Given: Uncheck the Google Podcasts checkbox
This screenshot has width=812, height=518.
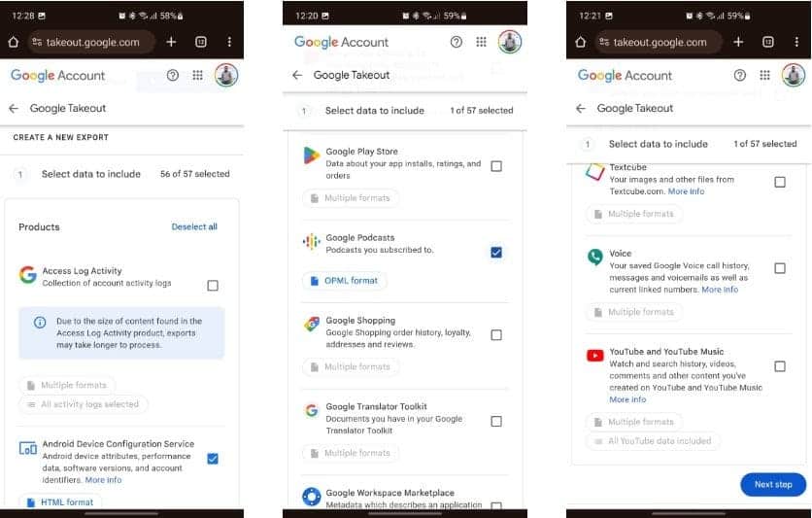Looking at the screenshot, I should tap(496, 253).
